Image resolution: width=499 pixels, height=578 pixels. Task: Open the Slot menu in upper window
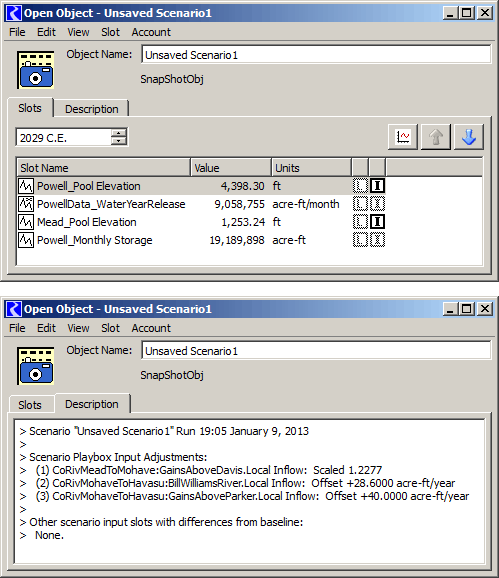coord(110,32)
